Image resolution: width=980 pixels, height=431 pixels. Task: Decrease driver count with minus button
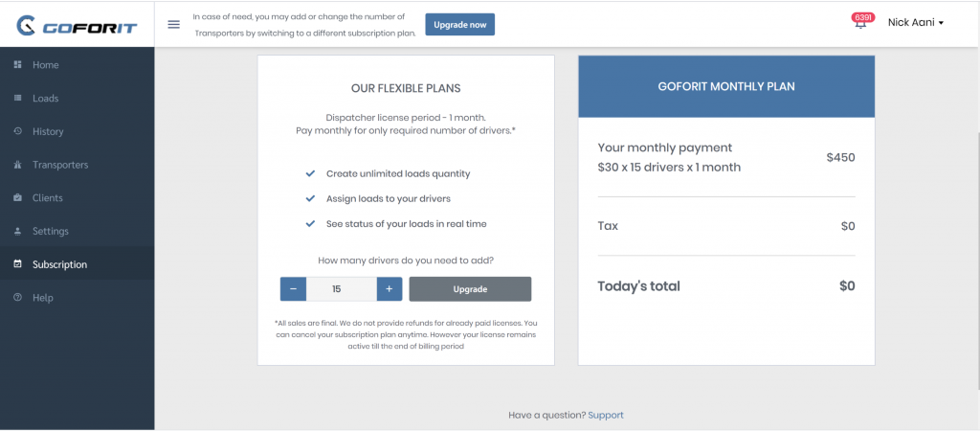293,289
